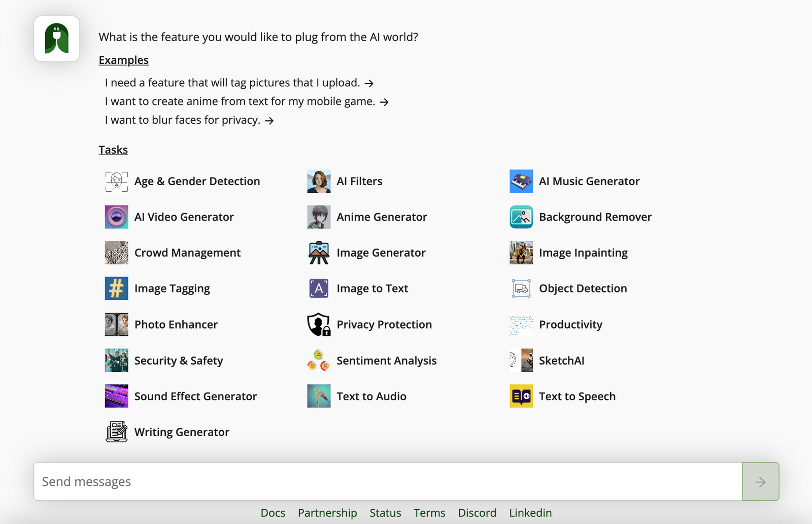
Task: Click the Anime Generator icon
Action: click(318, 217)
